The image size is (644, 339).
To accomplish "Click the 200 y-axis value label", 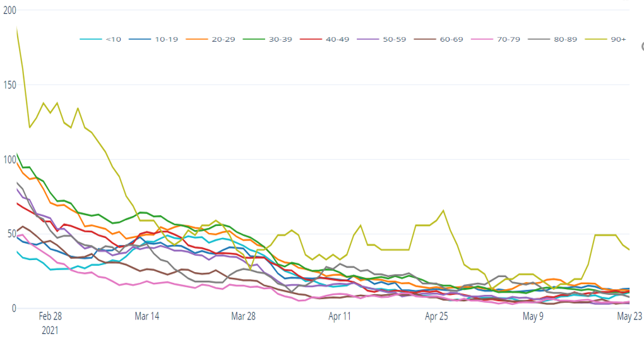I will [9, 11].
